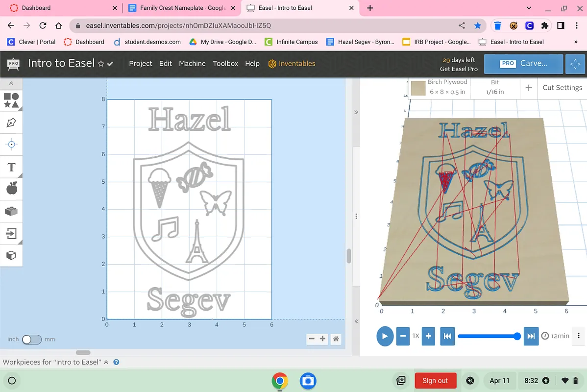Viewport: 587px width, 392px height.
Task: Open the Apps brick icon
Action: [11, 211]
